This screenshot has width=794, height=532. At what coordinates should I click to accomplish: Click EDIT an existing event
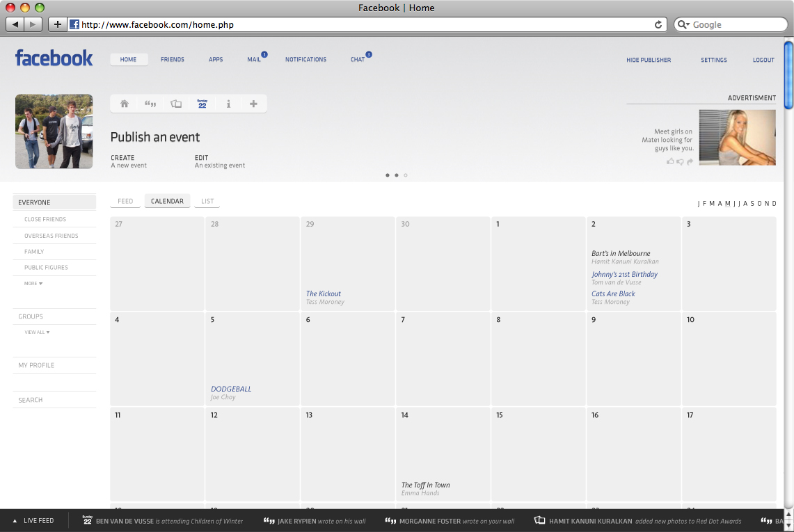coord(220,161)
